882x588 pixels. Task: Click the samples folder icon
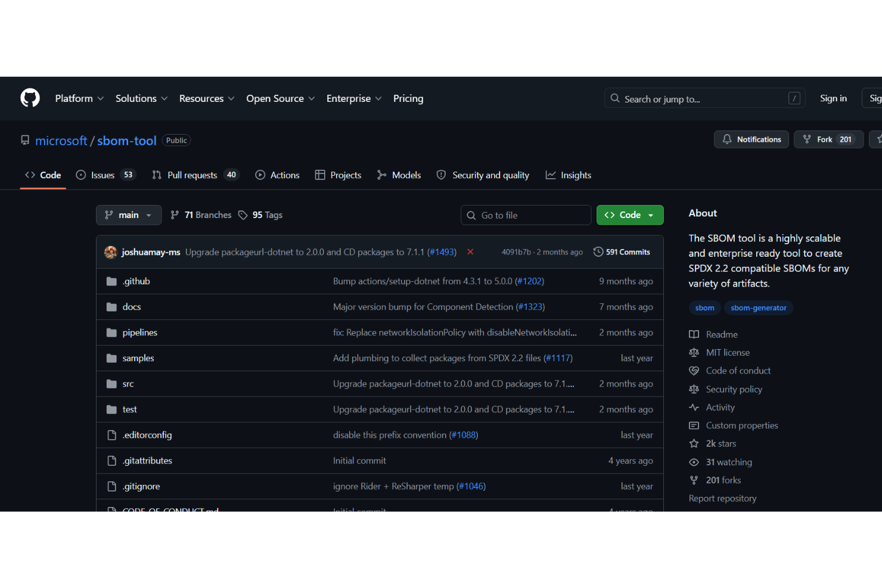111,358
